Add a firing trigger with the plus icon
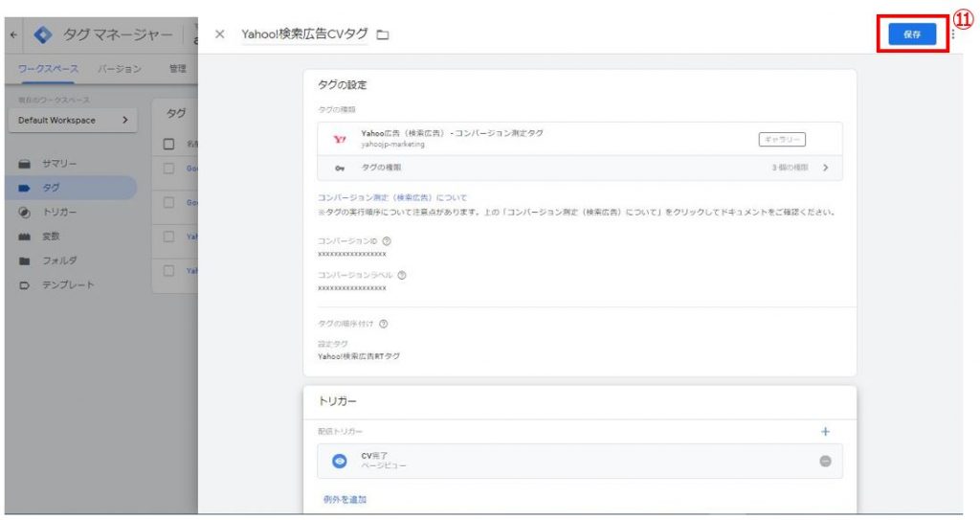This screenshot has width=980, height=520. (825, 431)
